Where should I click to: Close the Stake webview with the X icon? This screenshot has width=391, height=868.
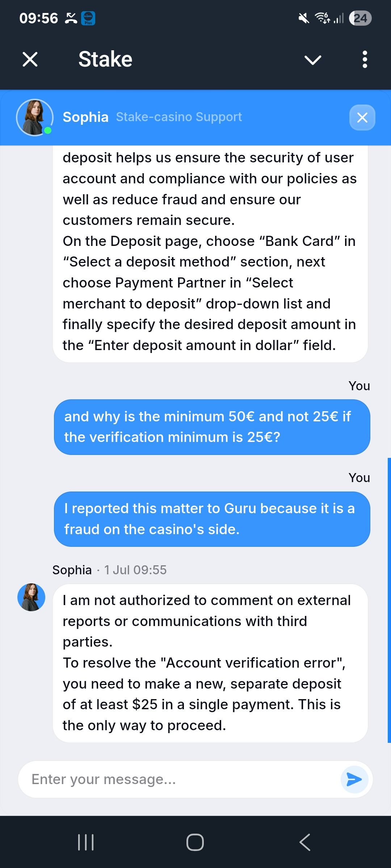click(x=30, y=59)
